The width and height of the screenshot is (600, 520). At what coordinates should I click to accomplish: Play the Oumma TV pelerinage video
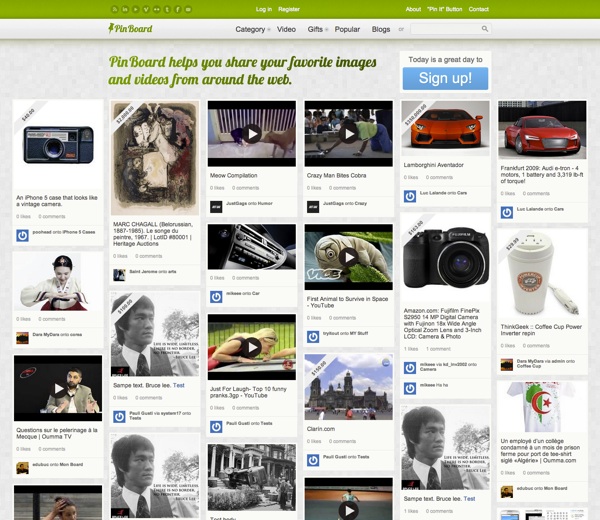point(58,388)
